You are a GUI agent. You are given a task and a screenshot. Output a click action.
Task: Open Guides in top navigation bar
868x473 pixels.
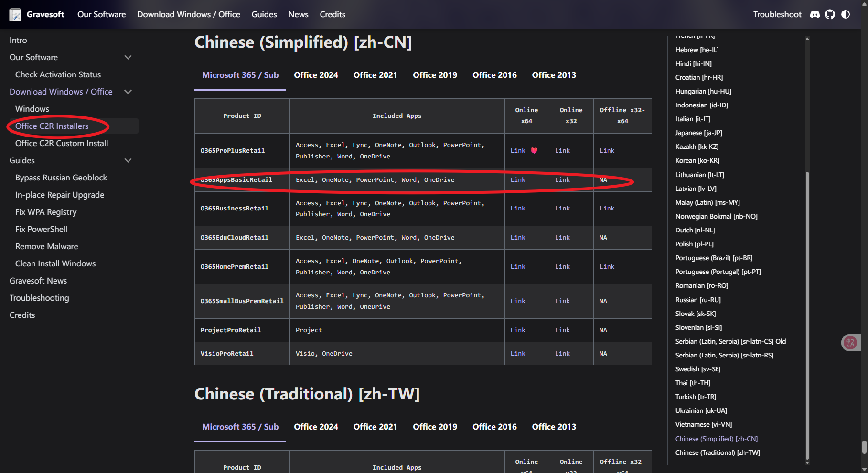click(x=264, y=14)
